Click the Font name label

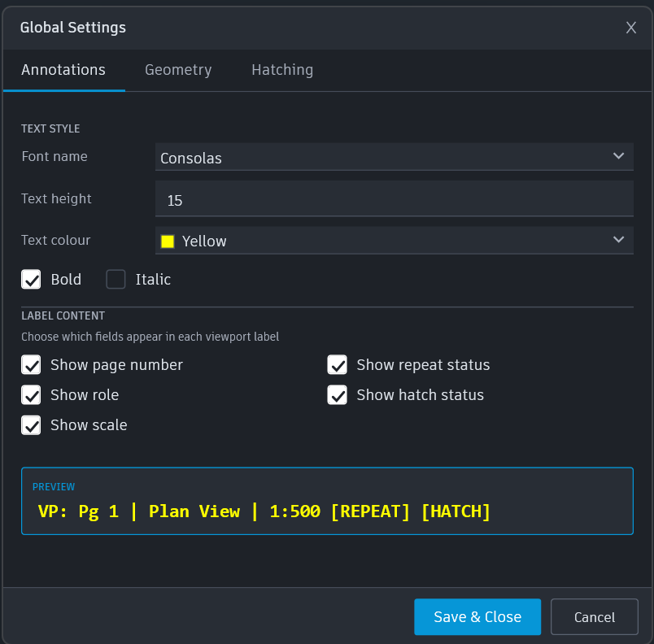pyautogui.click(x=54, y=157)
